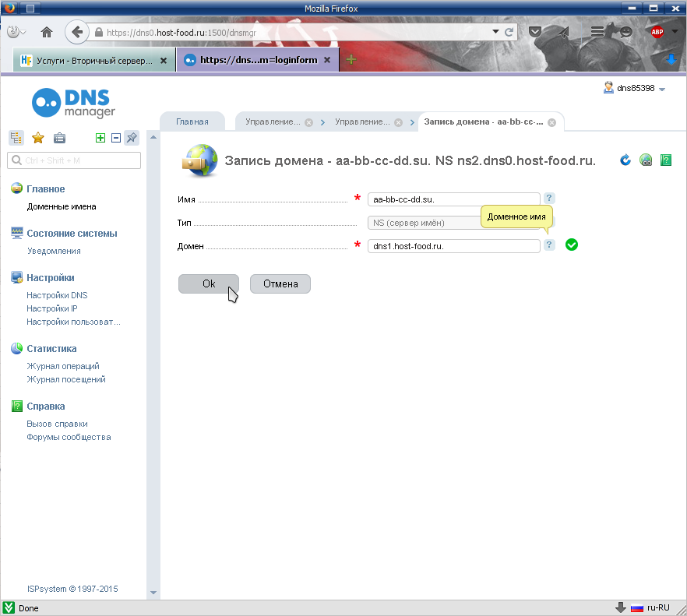Switch to the second 'Управление...' tab
The width and height of the screenshot is (687, 616).
pos(362,121)
